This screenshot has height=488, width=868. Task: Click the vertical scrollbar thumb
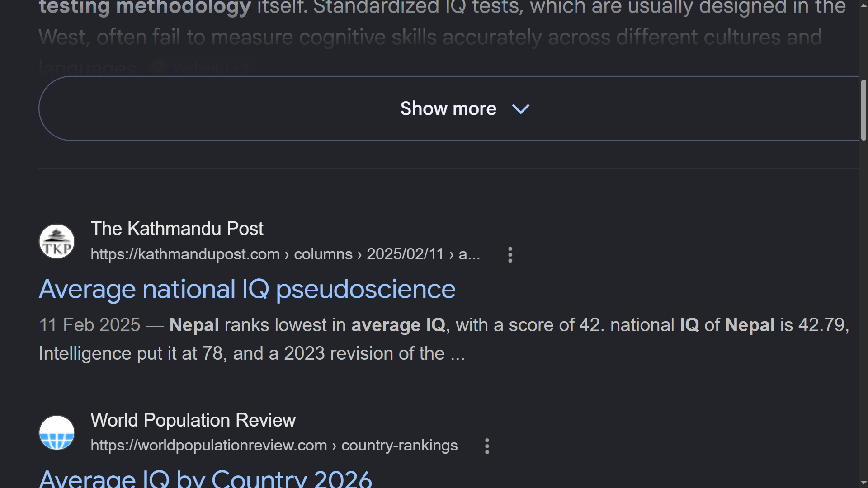tap(863, 110)
